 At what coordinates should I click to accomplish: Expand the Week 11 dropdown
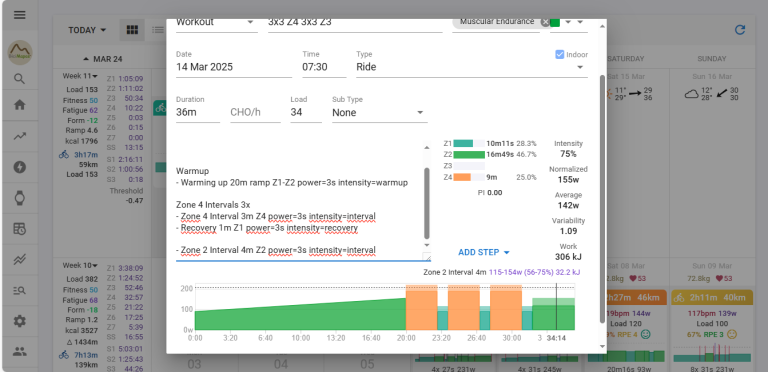(80, 76)
